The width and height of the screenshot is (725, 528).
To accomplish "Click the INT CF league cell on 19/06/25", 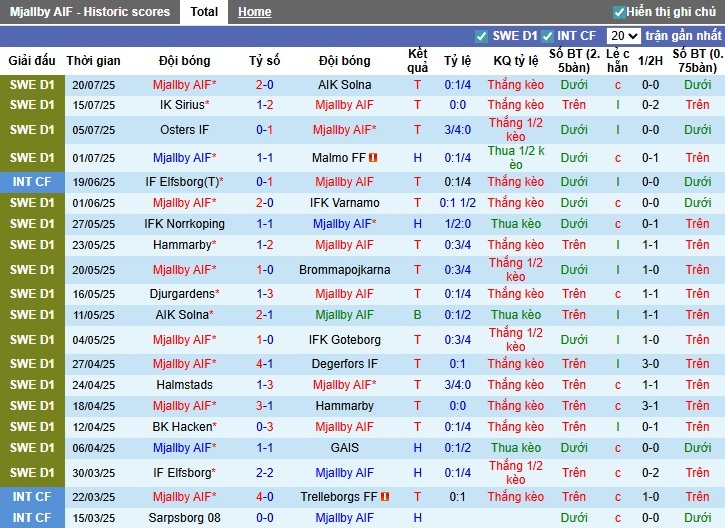I will pos(32,182).
